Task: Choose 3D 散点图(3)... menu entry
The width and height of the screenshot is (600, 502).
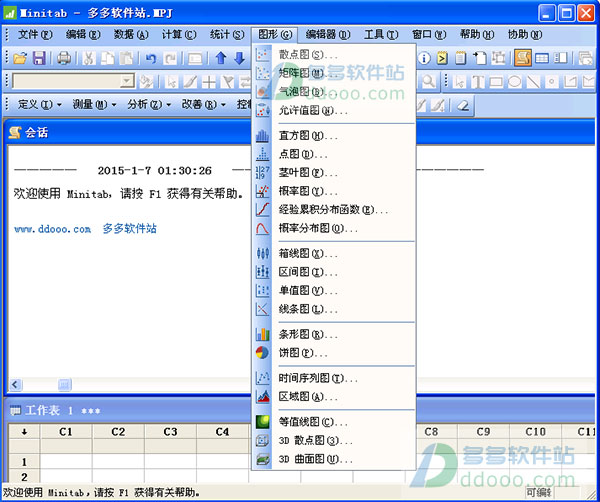Action: click(x=334, y=440)
